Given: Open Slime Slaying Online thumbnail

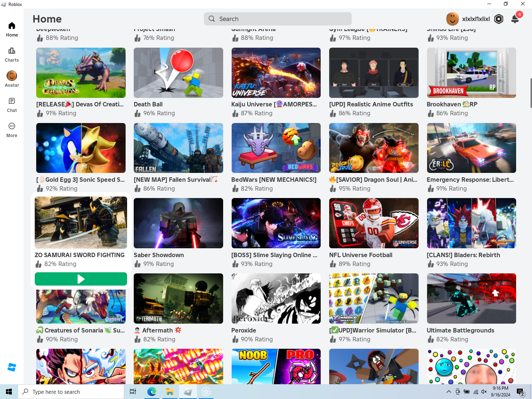Looking at the screenshot, I should pyautogui.click(x=276, y=223).
